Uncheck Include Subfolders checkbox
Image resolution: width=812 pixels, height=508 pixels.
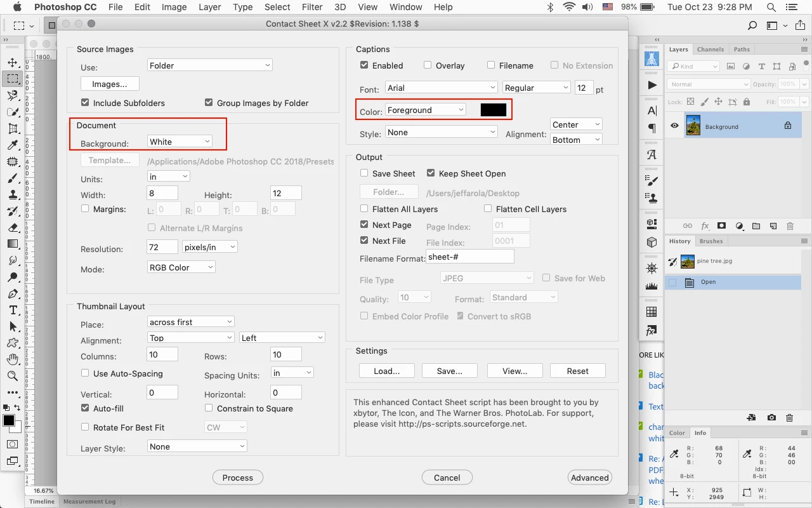tap(85, 102)
